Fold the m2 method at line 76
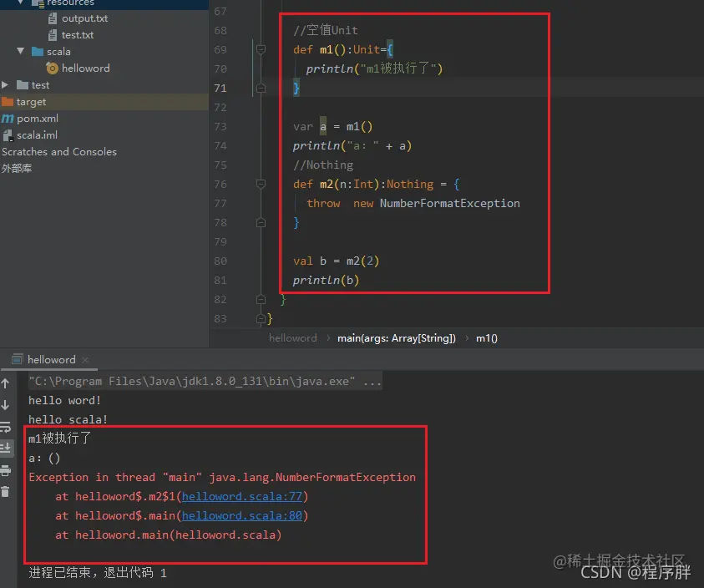 click(x=261, y=185)
